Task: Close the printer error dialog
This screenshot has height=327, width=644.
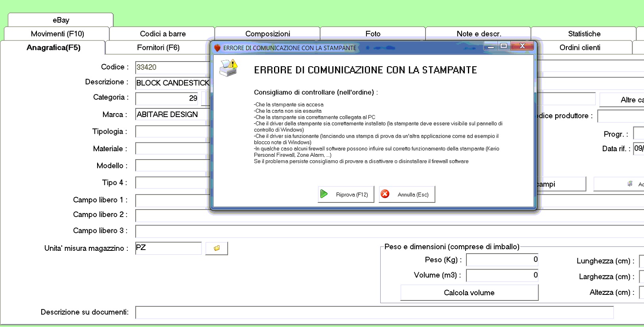Action: click(x=522, y=46)
